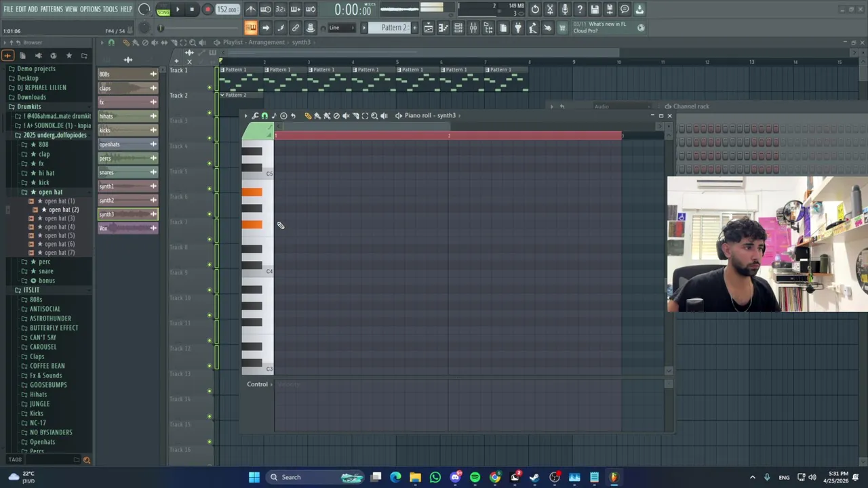Mute Track 1 using its green dot
The image size is (868, 488).
tap(210, 87)
